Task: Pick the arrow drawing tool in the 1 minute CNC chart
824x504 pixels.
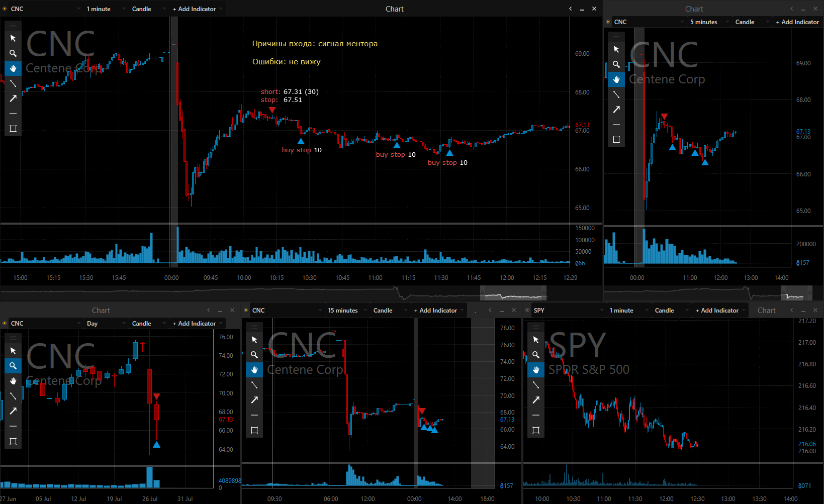Action: [13, 98]
